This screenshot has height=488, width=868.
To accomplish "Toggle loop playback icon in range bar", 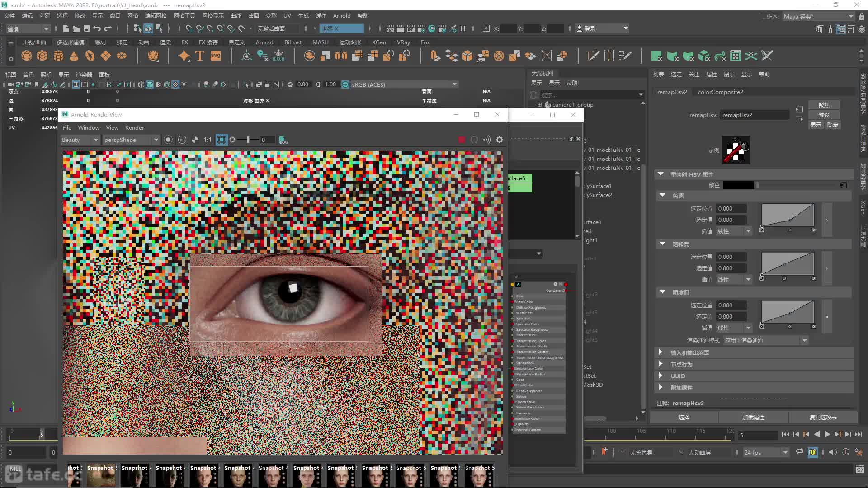I will (800, 452).
